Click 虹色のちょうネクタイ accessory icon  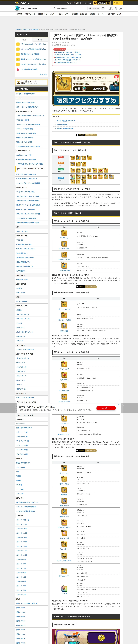pyautogui.click(x=64, y=522)
